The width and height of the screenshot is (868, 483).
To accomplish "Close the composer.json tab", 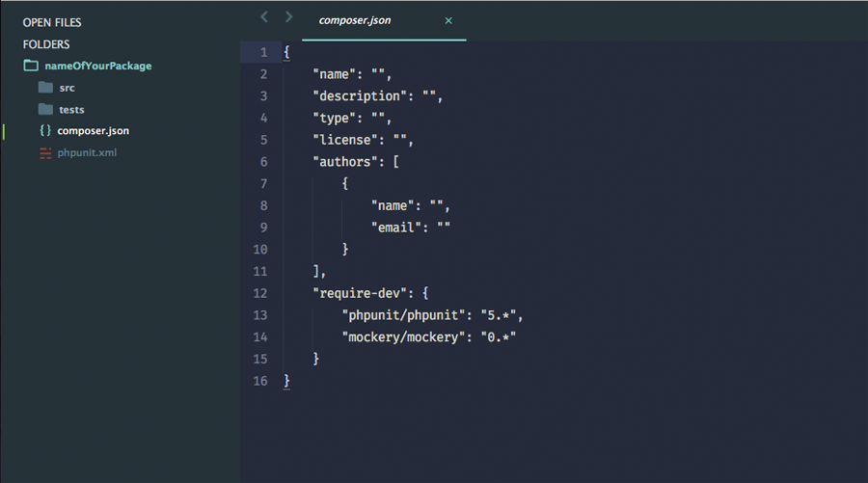I will [448, 20].
